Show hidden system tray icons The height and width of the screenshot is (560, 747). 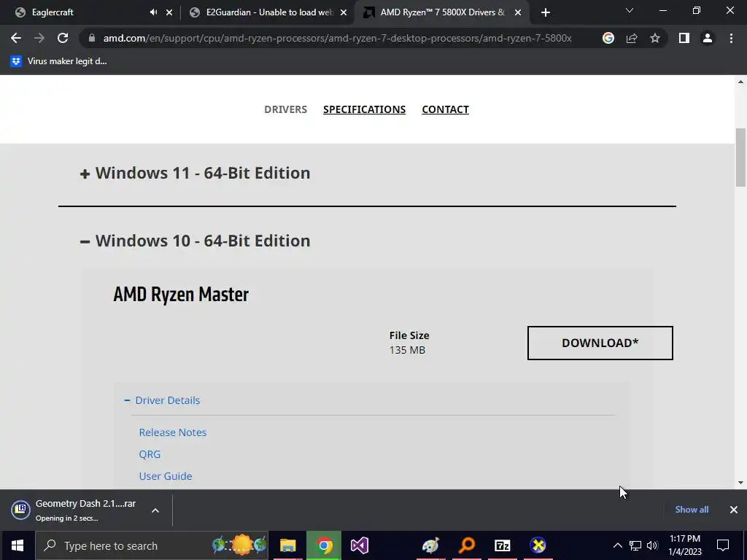click(617, 545)
